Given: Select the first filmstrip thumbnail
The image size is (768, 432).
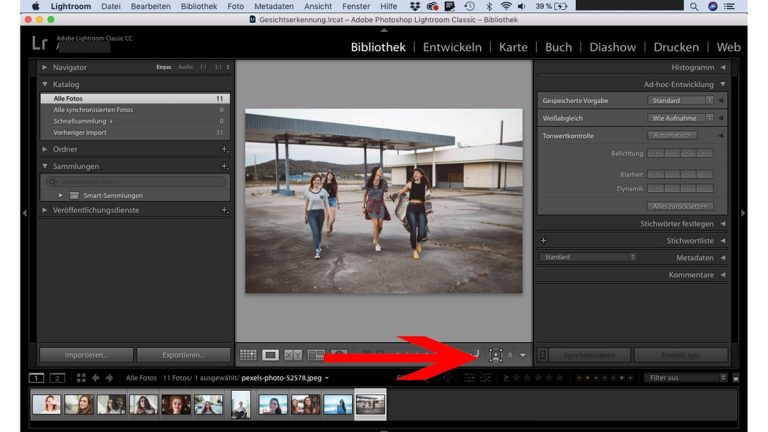Looking at the screenshot, I should (46, 404).
